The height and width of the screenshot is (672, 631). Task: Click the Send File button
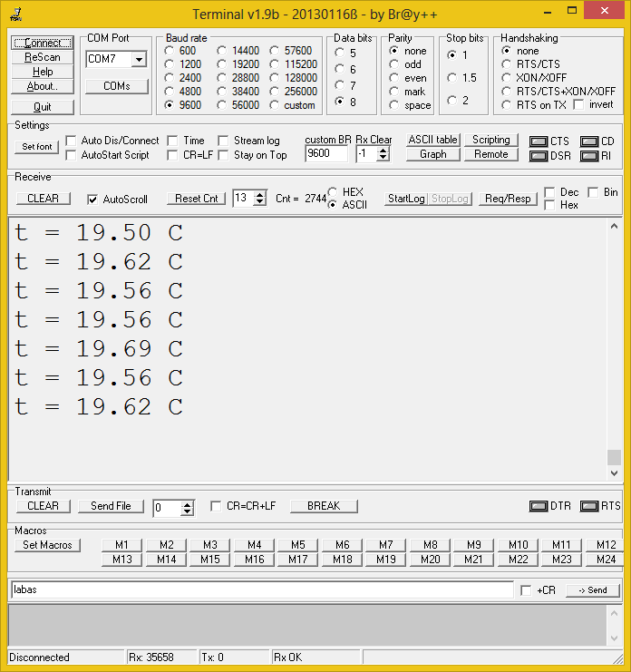111,506
